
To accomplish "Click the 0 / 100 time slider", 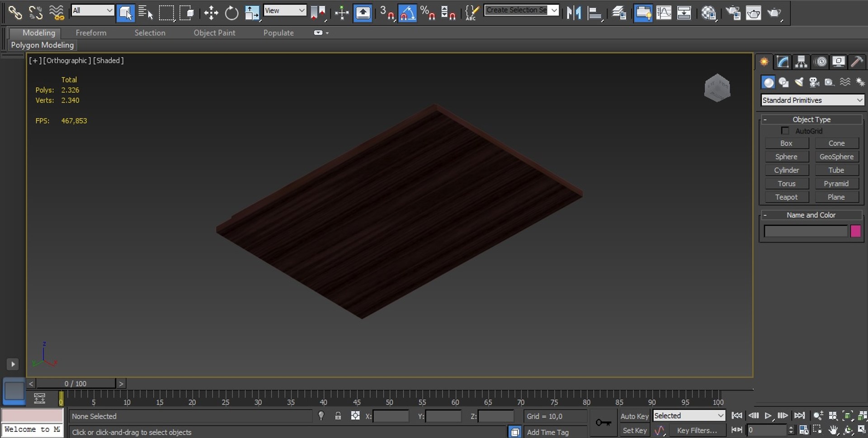I will click(x=75, y=383).
